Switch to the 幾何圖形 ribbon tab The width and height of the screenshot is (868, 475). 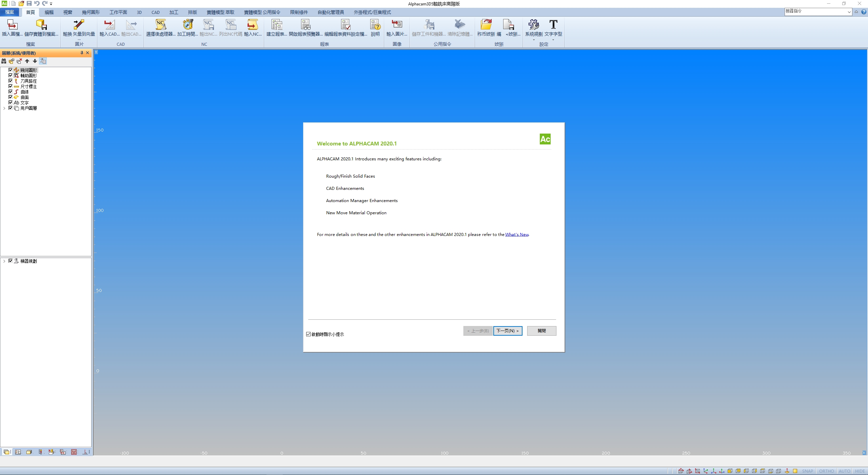(91, 12)
